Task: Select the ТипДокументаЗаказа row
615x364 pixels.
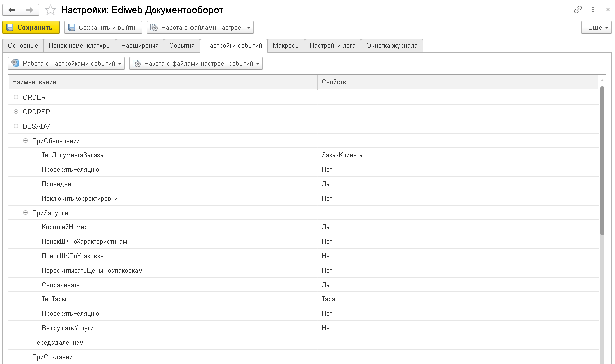Action: coord(73,155)
